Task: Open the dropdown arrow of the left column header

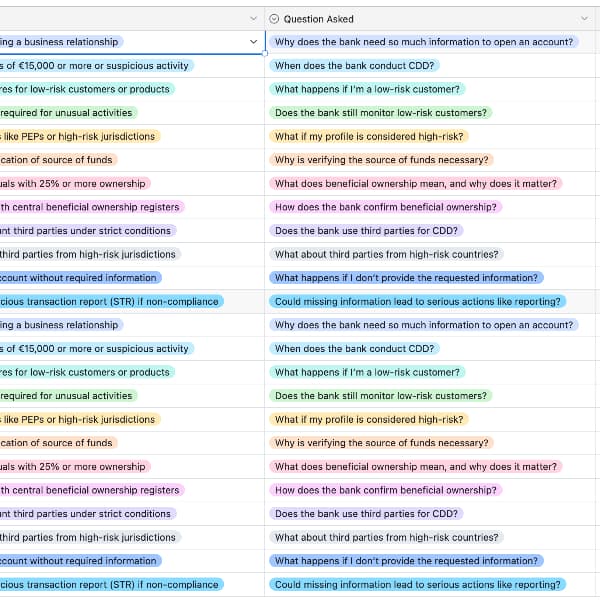Action: pyautogui.click(x=253, y=19)
